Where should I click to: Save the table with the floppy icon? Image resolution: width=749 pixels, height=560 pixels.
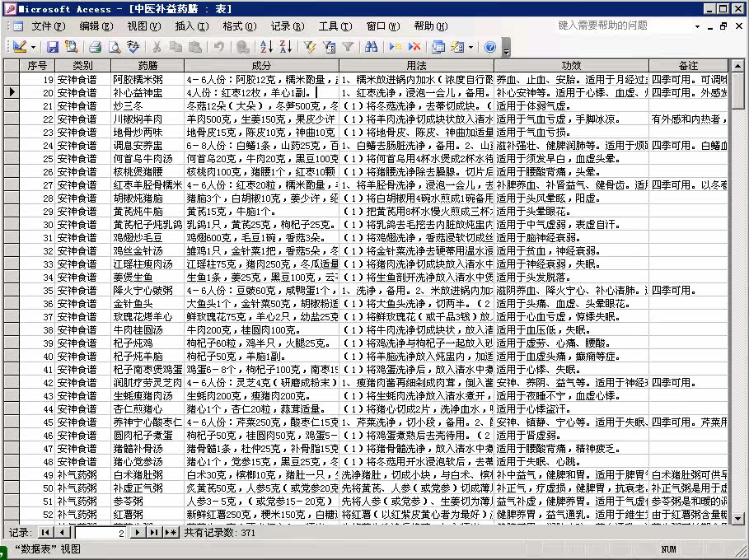click(x=52, y=47)
